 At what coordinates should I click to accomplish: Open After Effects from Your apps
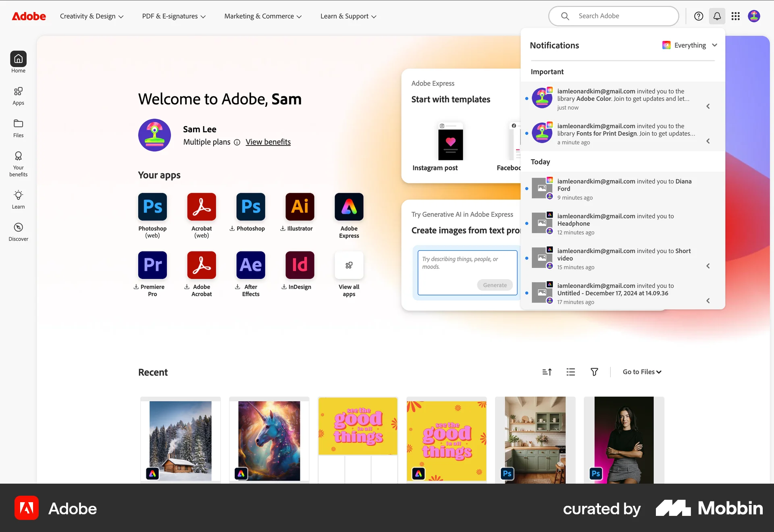[x=250, y=265]
